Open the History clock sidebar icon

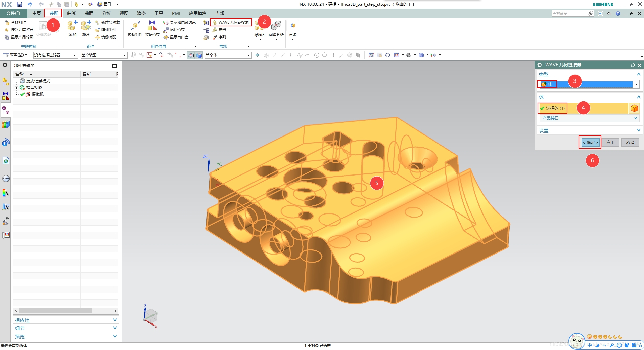6,179
